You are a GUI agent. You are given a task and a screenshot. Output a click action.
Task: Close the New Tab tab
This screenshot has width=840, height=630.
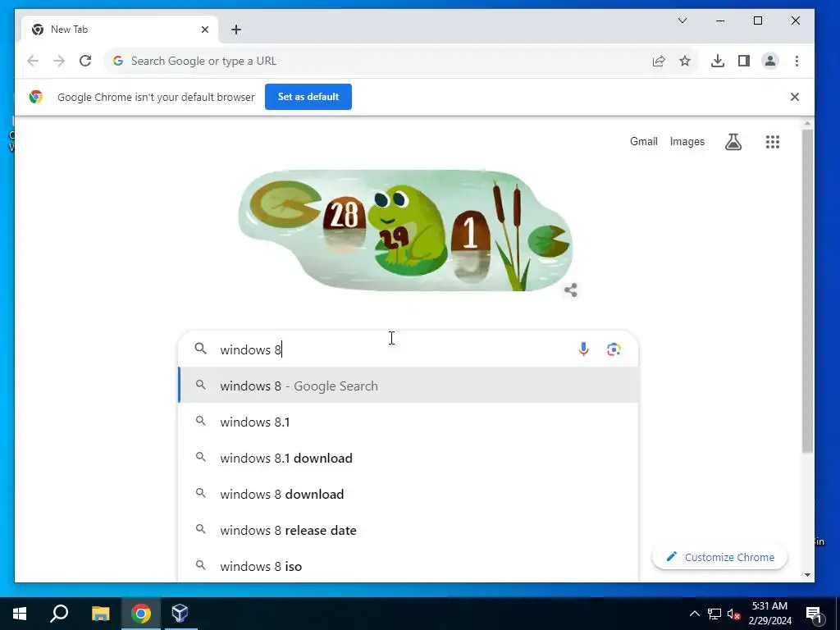(x=204, y=30)
